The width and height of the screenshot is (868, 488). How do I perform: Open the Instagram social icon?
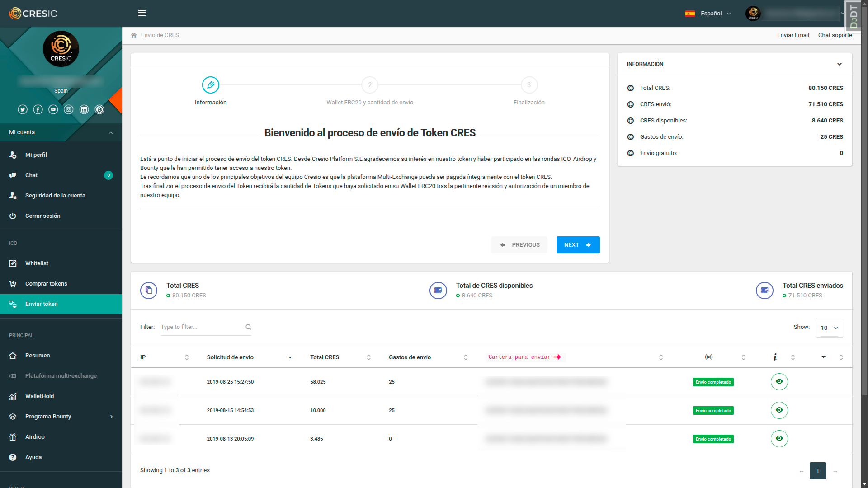click(x=69, y=109)
